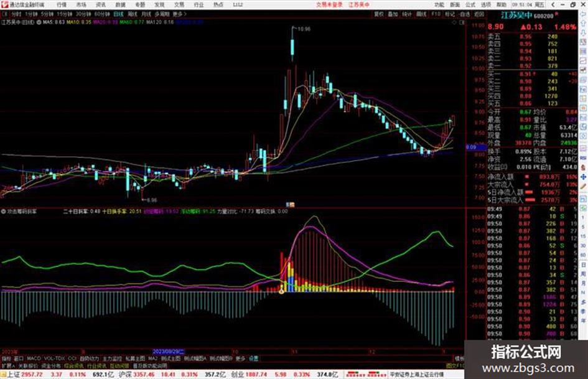Expand 更多 indicators in bottom bar
The image size is (588, 379).
pyautogui.click(x=240, y=358)
